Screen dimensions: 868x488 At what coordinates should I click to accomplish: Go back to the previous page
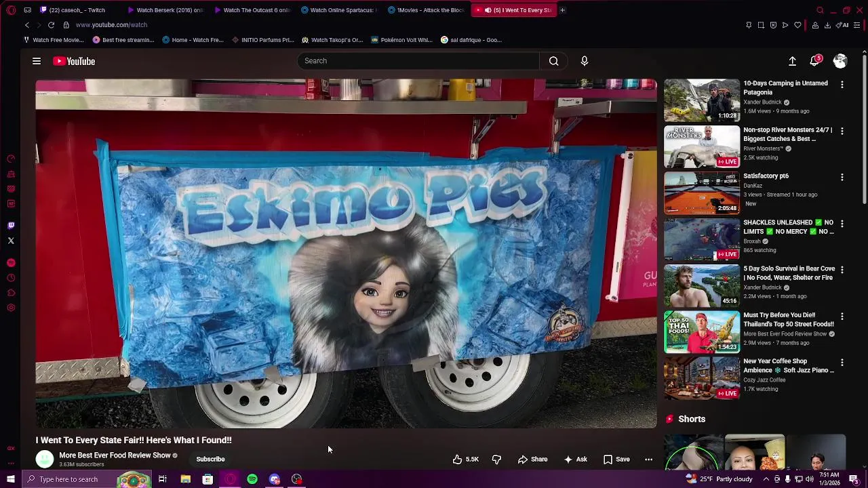[x=27, y=25]
